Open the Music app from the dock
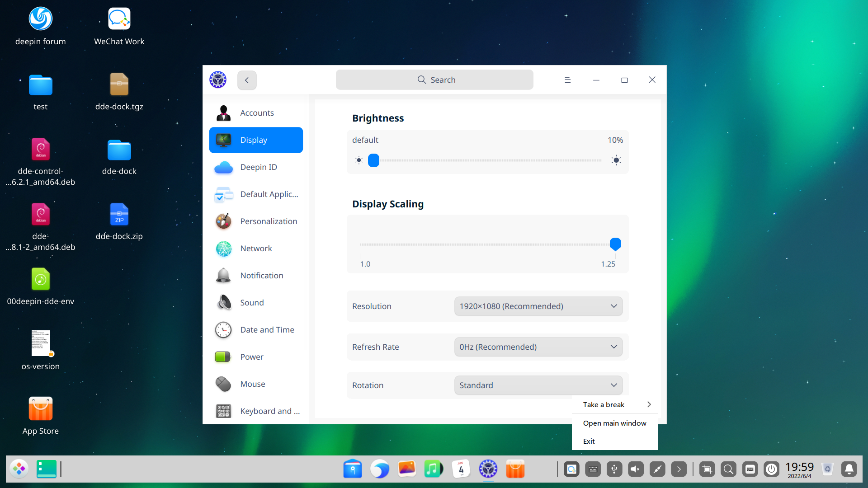 pyautogui.click(x=434, y=469)
